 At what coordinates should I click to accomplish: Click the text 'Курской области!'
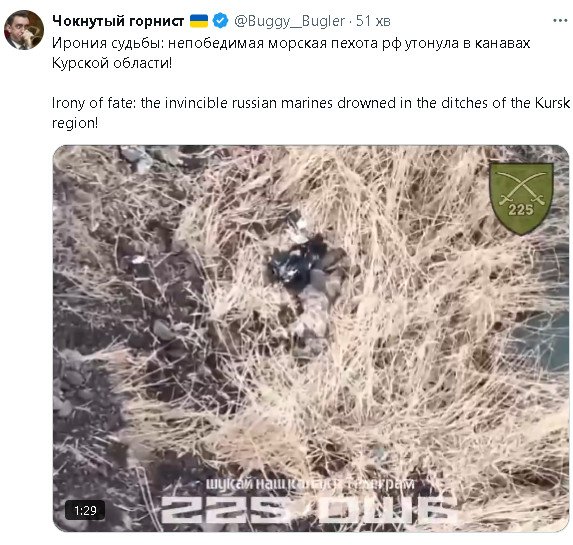tap(112, 63)
